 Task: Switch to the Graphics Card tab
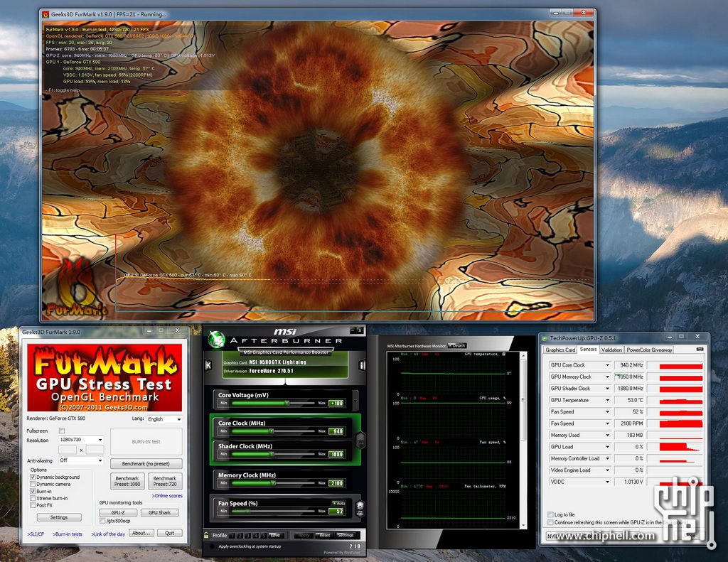[x=560, y=350]
